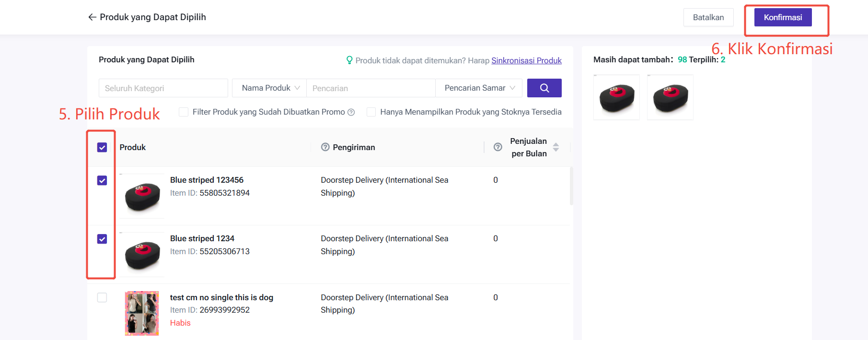Uncheck Blue striped 1234 product checkbox
The height and width of the screenshot is (340, 868).
point(102,239)
